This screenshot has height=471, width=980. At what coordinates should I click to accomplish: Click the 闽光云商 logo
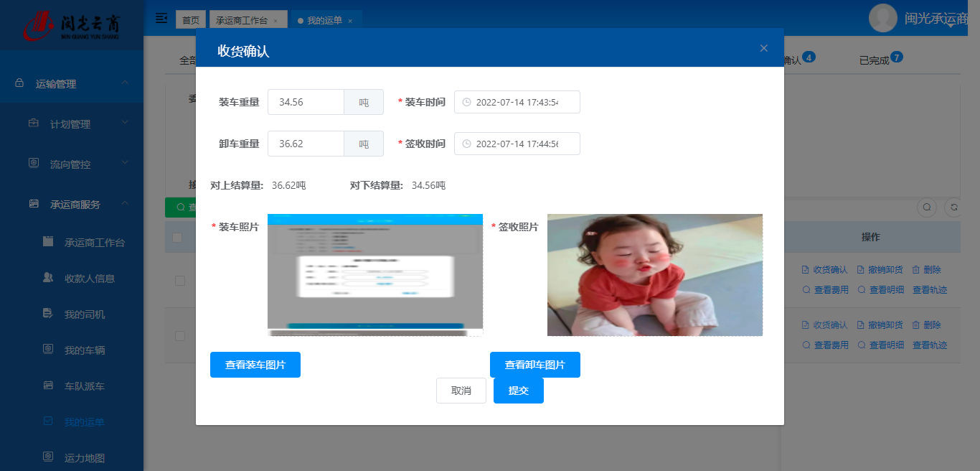[x=72, y=26]
